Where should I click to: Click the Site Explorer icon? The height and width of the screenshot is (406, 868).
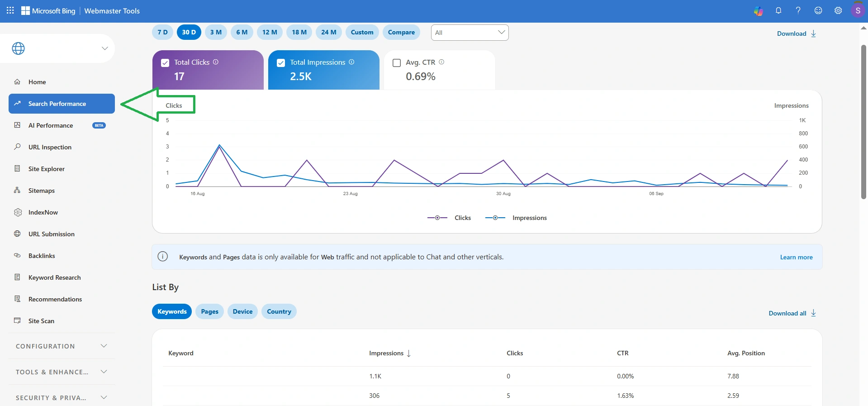[17, 168]
